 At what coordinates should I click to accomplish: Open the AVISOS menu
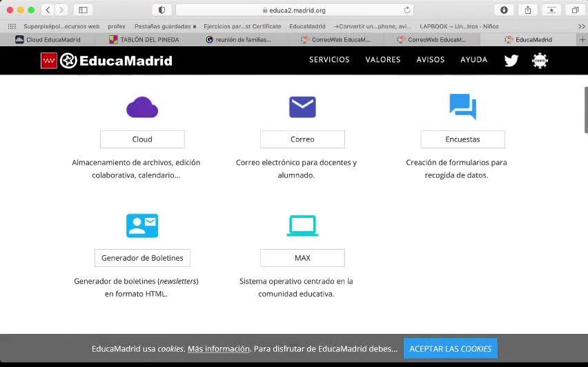coord(431,59)
